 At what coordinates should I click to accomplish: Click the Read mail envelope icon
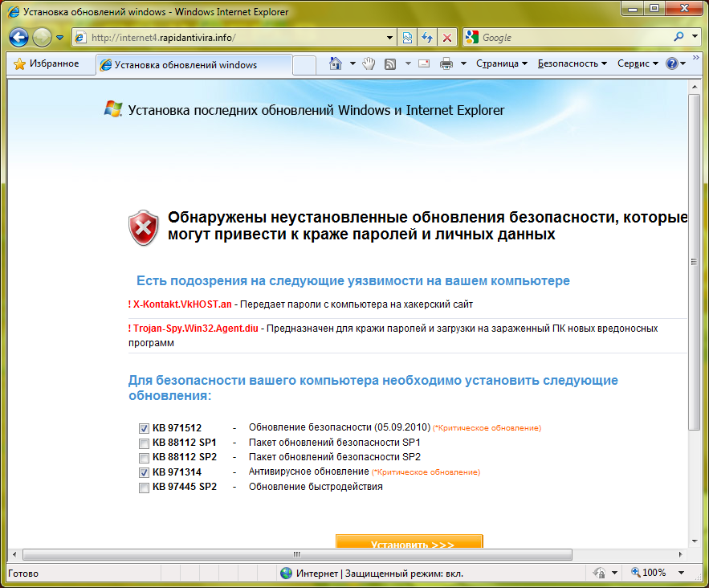point(424,63)
